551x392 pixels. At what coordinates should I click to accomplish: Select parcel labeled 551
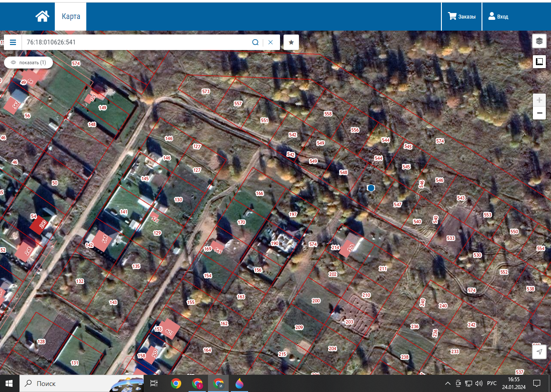point(264,120)
